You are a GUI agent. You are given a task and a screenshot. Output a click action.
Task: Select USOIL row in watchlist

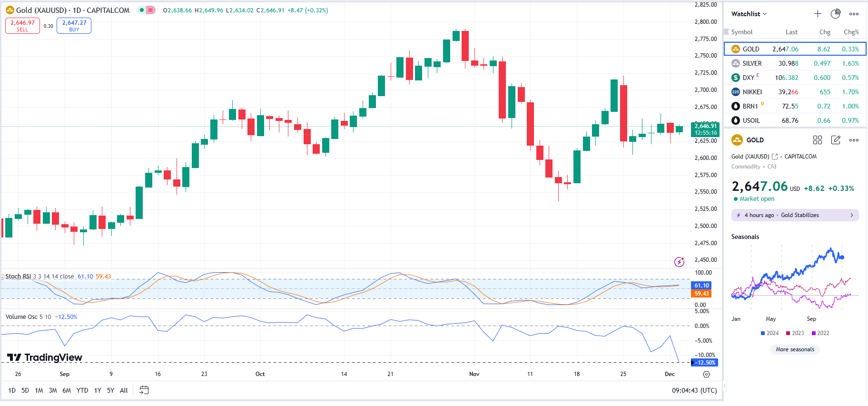click(x=795, y=120)
